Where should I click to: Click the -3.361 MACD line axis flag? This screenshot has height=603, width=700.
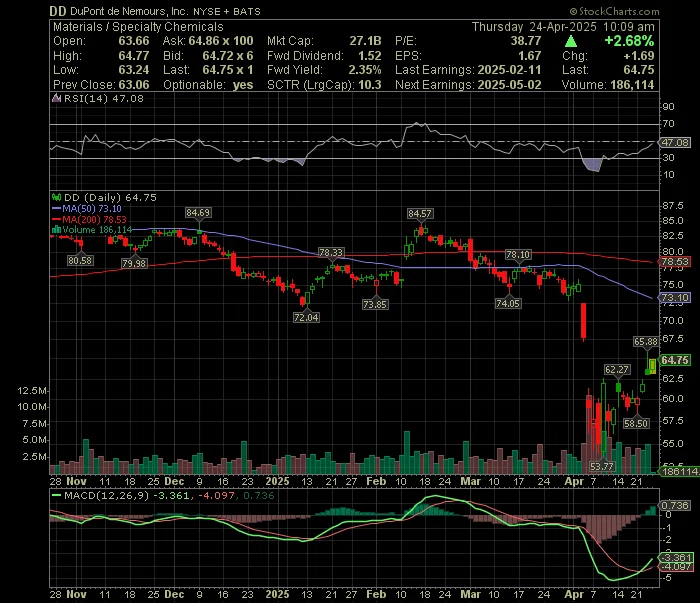click(x=677, y=557)
